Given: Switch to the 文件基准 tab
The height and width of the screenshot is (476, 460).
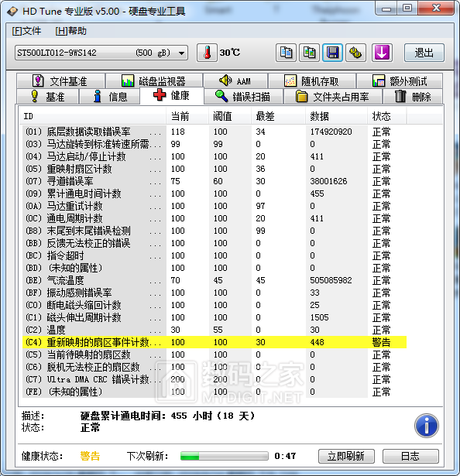Looking at the screenshot, I should pos(60,81).
